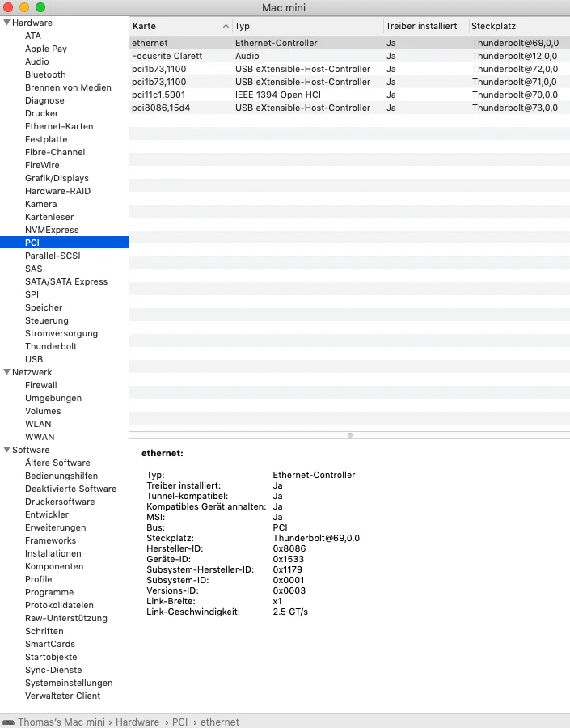Select the Focusrite Clarett row
The image size is (570, 728).
coord(349,56)
